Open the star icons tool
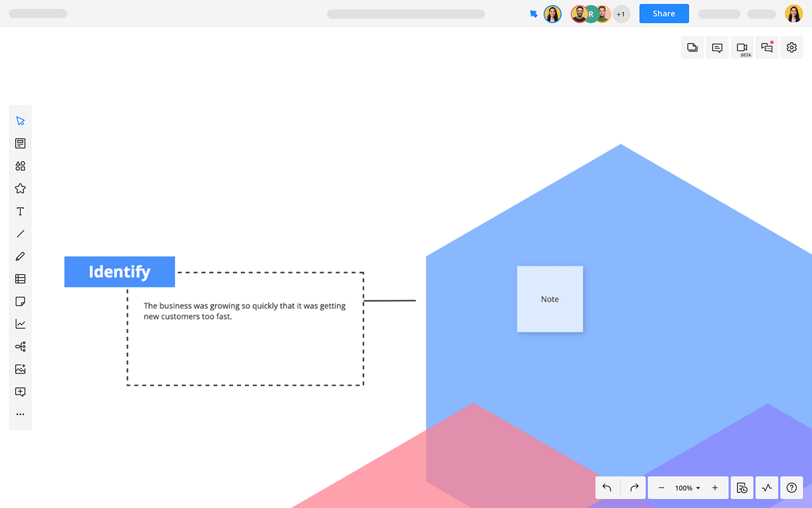Screen dimensions: 812x508 20,189
